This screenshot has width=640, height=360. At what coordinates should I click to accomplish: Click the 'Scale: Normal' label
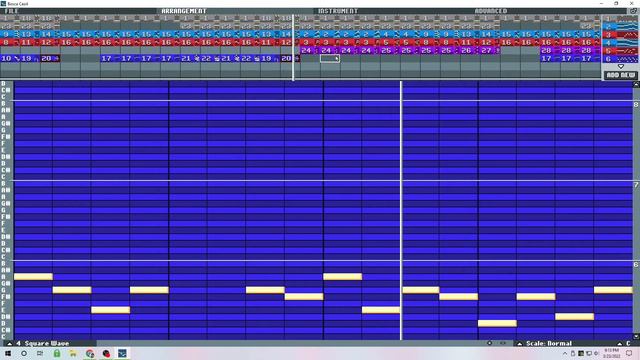point(549,343)
